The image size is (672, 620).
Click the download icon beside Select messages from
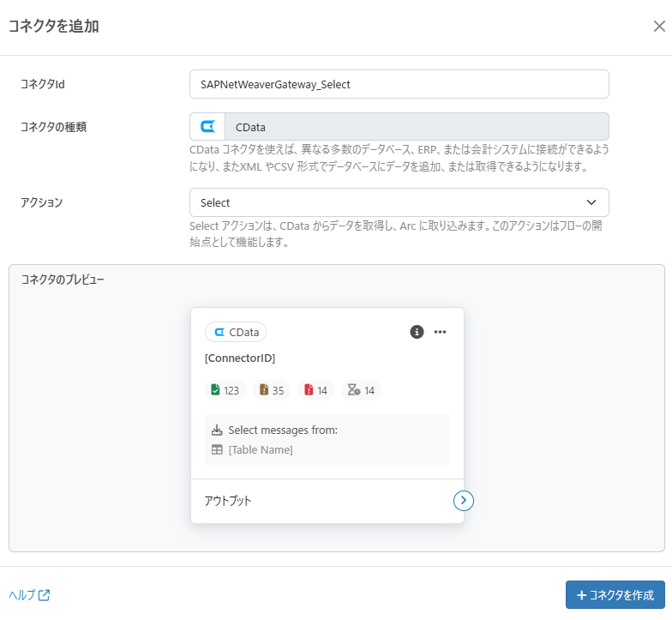pos(218,430)
